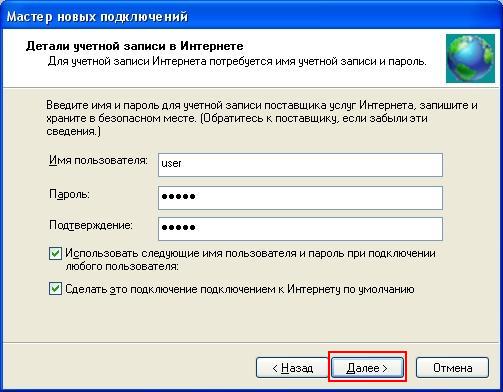Focus the Имя пользователя input field
Viewport: 503px width, 392px height.
coord(300,165)
